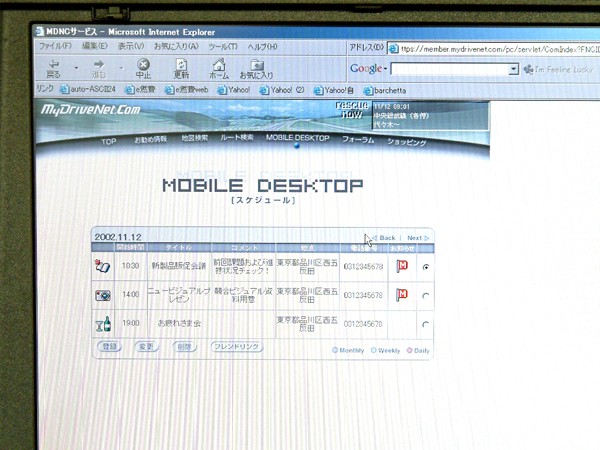This screenshot has width=600, height=450.
Task: Go to フォーラム navigation tab
Action: (x=358, y=140)
